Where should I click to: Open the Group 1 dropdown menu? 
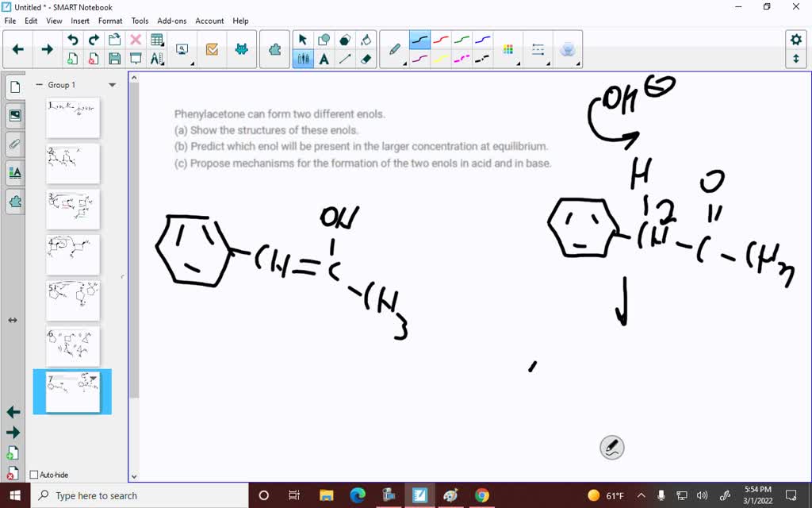click(x=112, y=85)
